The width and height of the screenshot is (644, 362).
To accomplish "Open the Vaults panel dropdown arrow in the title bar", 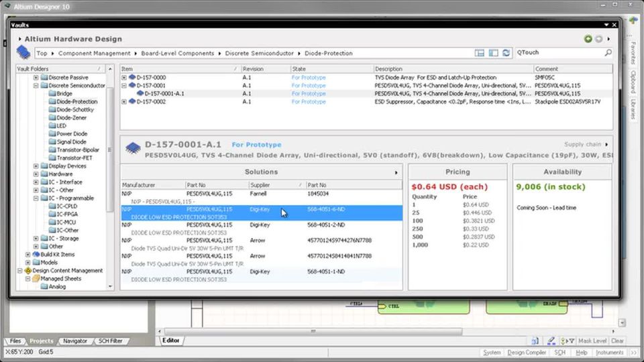I will [606, 25].
